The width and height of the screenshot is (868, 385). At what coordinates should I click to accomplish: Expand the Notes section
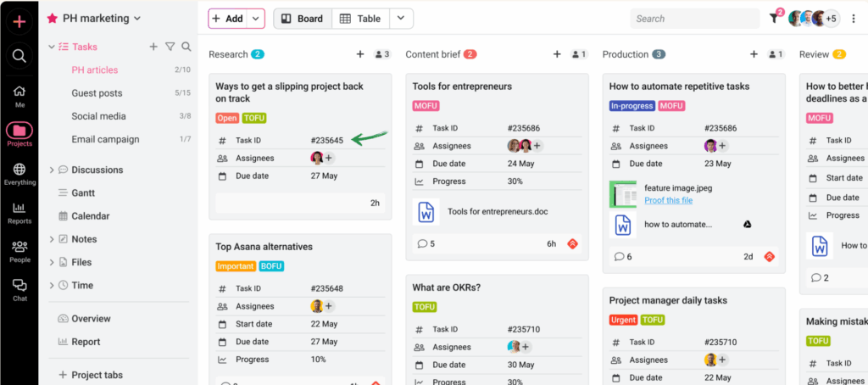coord(52,239)
